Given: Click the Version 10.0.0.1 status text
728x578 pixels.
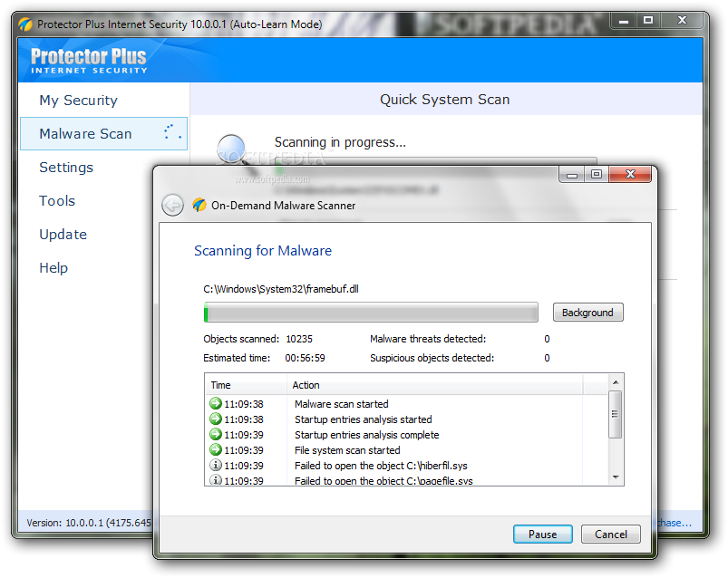Looking at the screenshot, I should click(x=89, y=523).
